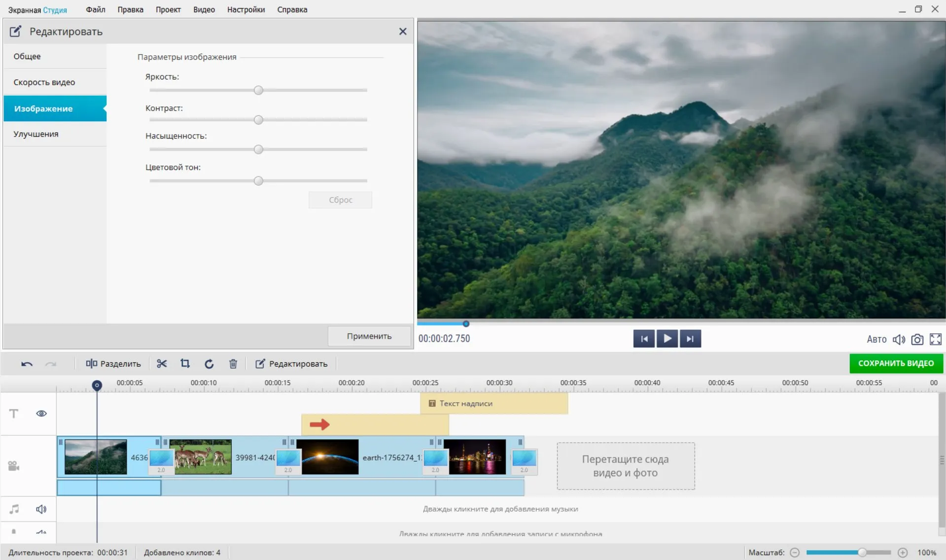946x560 pixels.
Task: Click the green Сохранить видео button
Action: [x=896, y=363]
